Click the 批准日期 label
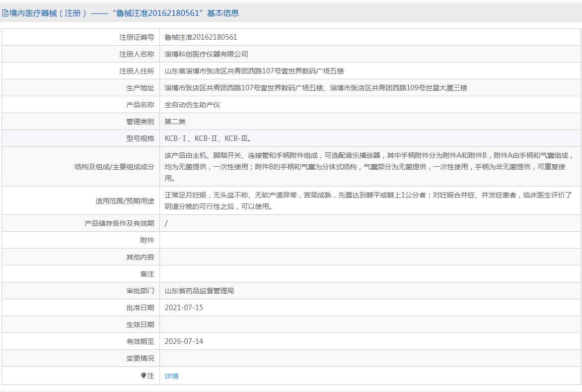The image size is (582, 392). click(x=140, y=308)
